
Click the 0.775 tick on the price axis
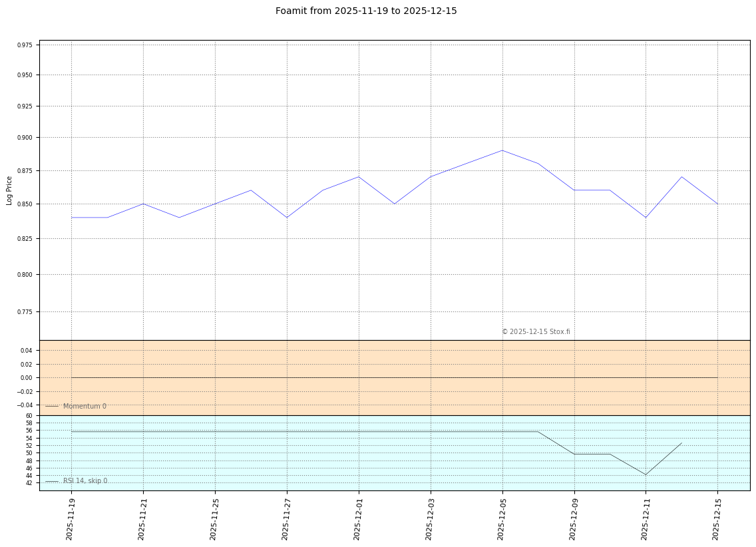(25, 312)
